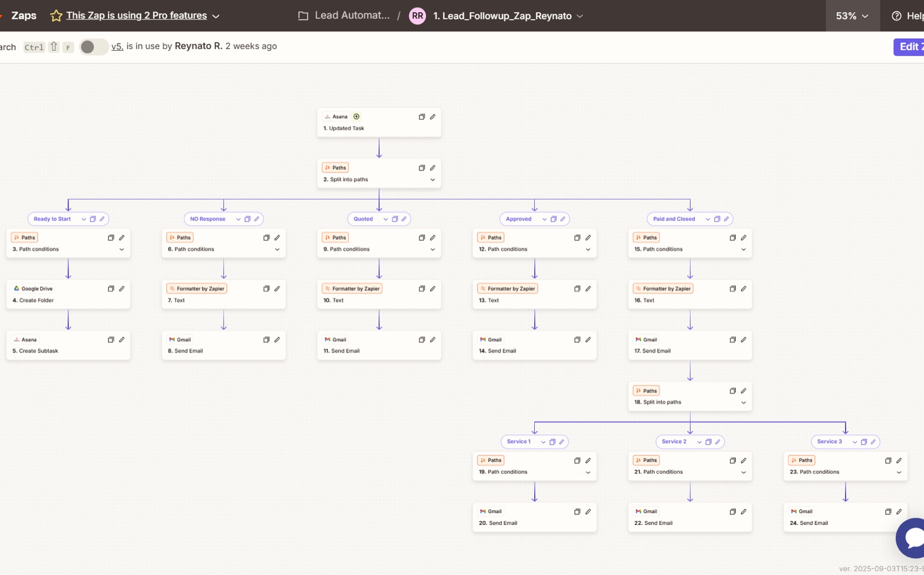The width and height of the screenshot is (924, 575).
Task: Open the Paid and Closed path dropdown
Action: coord(708,219)
